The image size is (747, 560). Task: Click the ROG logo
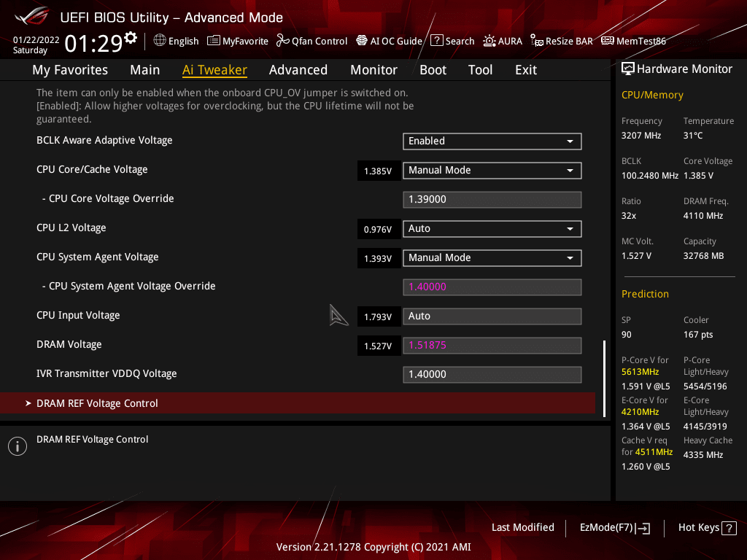31,17
